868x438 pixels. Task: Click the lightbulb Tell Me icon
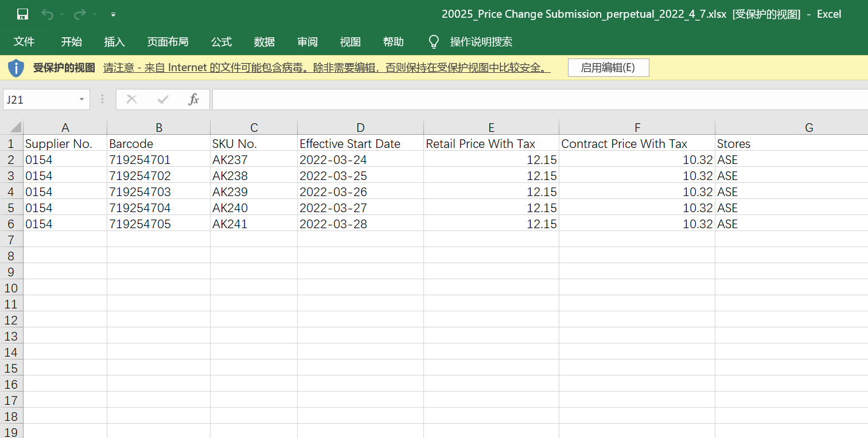pos(434,42)
